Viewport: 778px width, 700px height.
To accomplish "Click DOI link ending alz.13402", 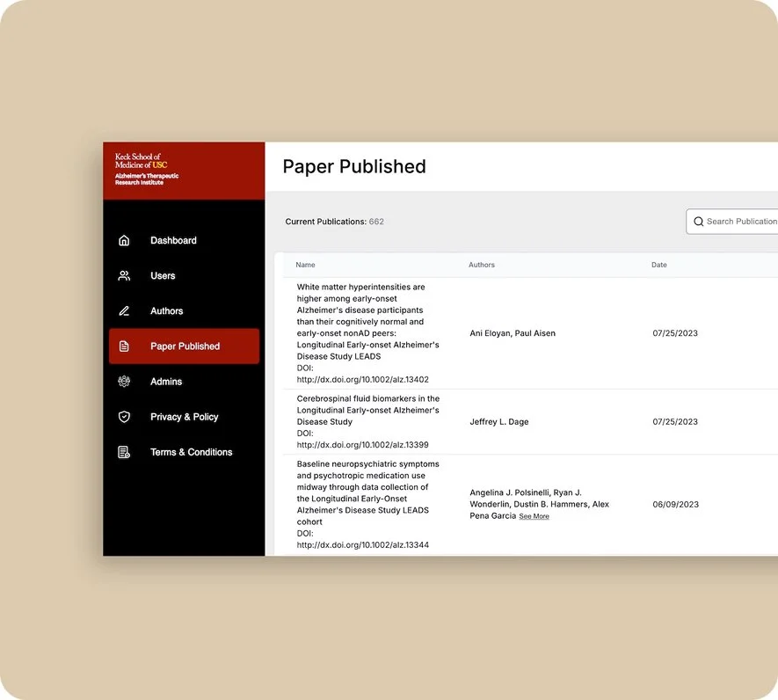I will click(x=363, y=379).
